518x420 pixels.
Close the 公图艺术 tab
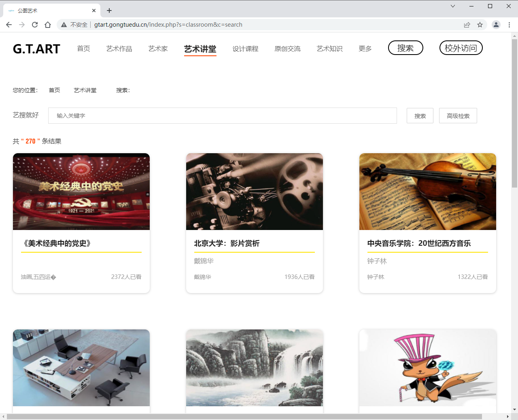[94, 11]
